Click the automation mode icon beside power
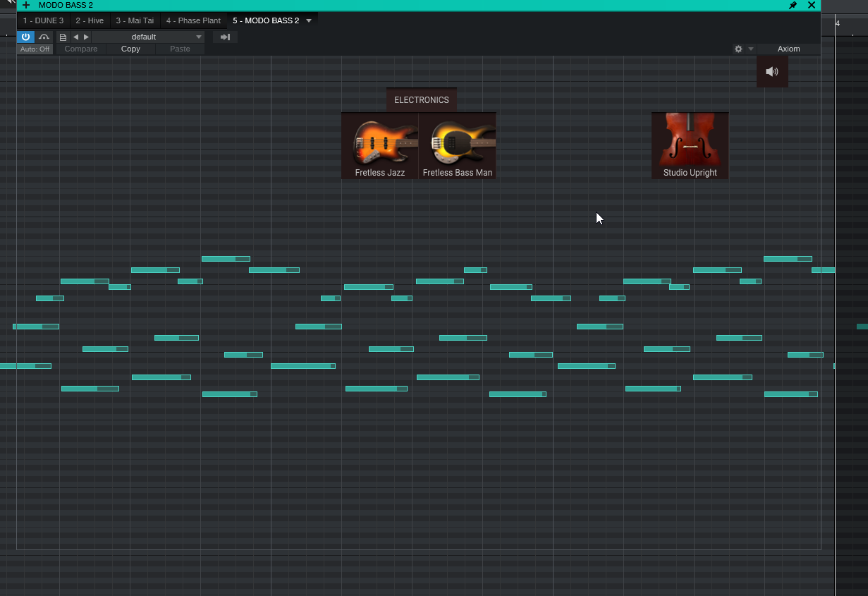The height and width of the screenshot is (596, 868). [44, 37]
